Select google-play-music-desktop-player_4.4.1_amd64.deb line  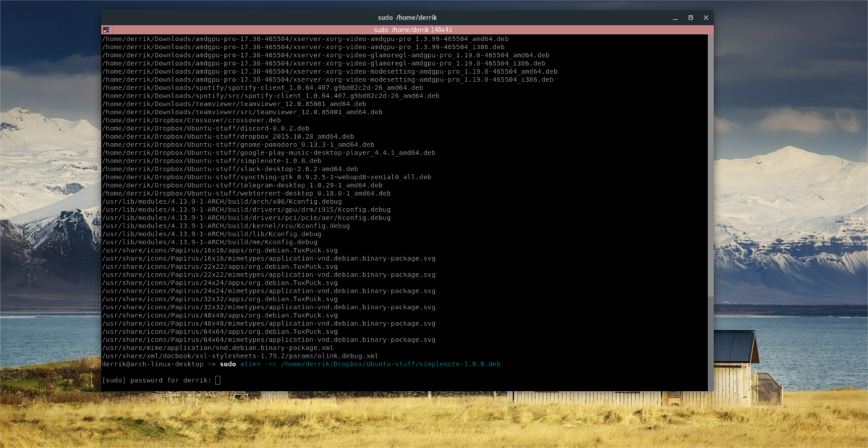point(268,152)
